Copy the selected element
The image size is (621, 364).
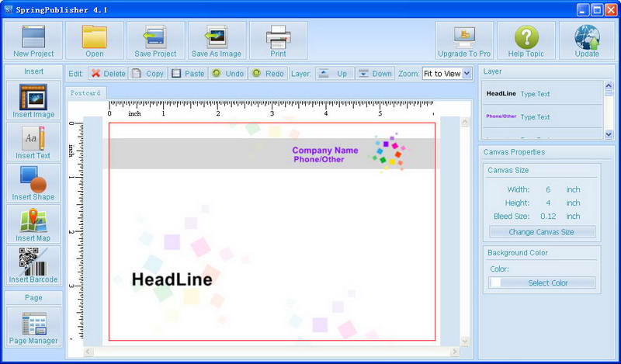pos(148,74)
